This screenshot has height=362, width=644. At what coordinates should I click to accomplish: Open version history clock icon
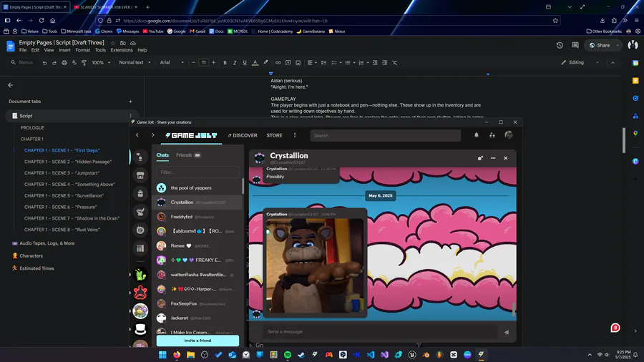pos(560,45)
